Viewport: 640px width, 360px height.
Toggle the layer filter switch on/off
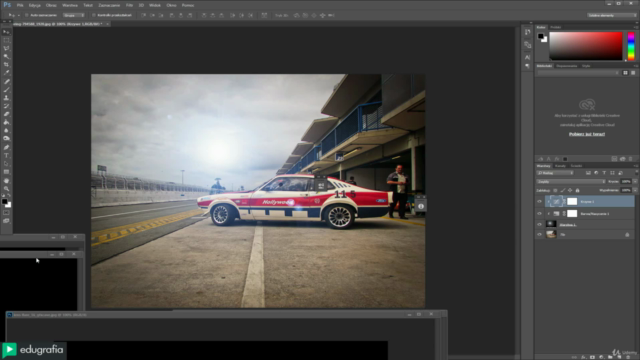pyautogui.click(x=636, y=173)
